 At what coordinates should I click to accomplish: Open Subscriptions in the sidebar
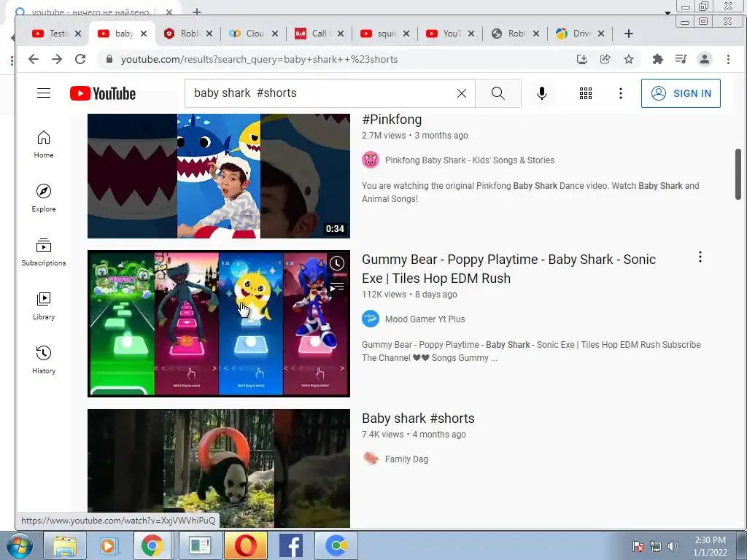(x=43, y=252)
